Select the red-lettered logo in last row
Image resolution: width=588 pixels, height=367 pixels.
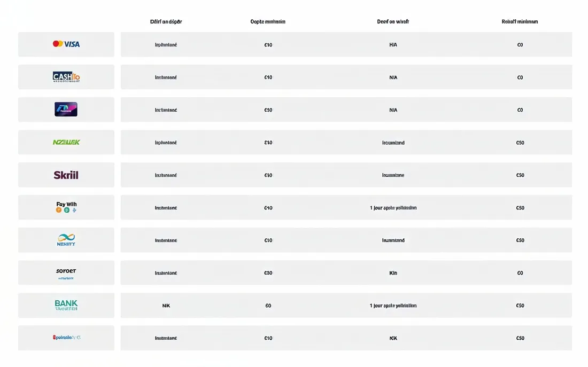pyautogui.click(x=66, y=338)
